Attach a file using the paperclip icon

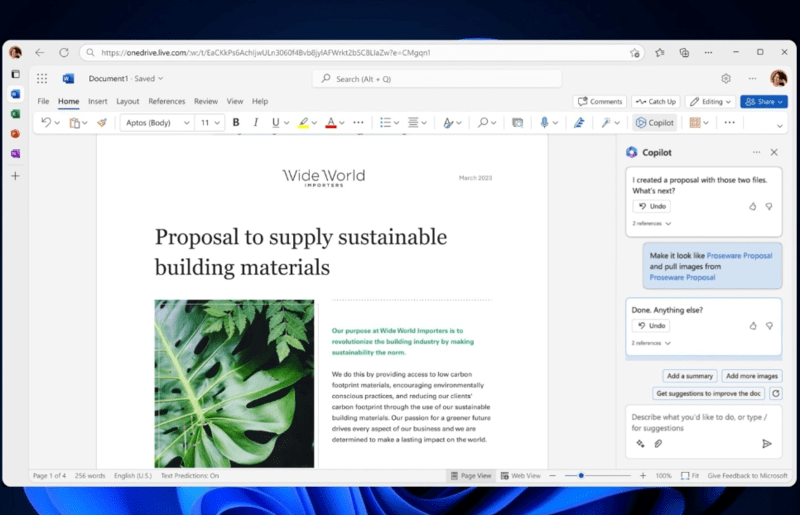tap(658, 443)
